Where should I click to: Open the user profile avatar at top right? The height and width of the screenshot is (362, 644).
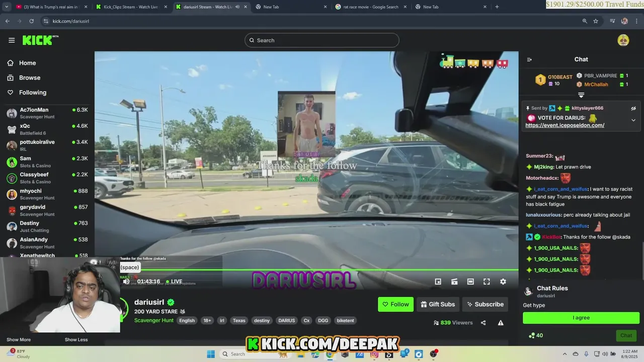[x=623, y=40]
